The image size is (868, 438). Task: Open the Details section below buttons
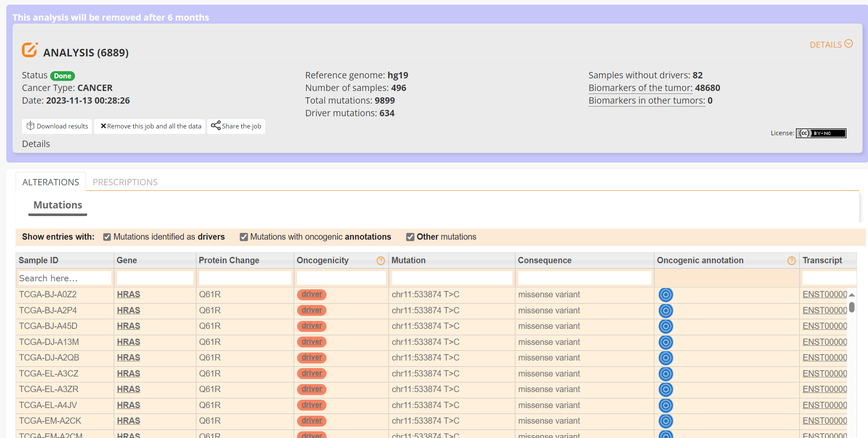pyautogui.click(x=36, y=144)
